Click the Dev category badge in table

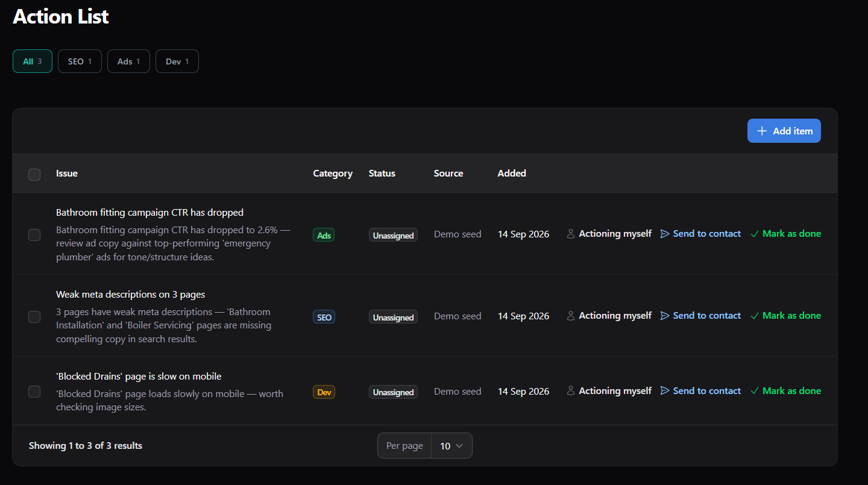tap(324, 392)
